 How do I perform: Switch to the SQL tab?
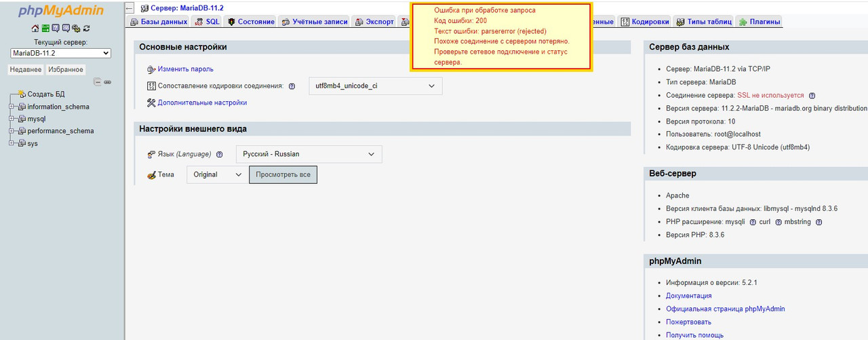pyautogui.click(x=208, y=22)
